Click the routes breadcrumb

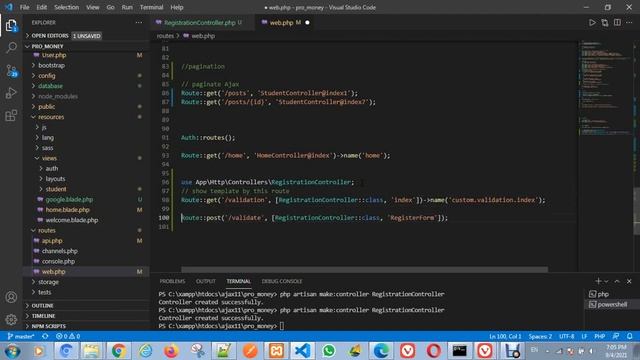[x=165, y=36]
